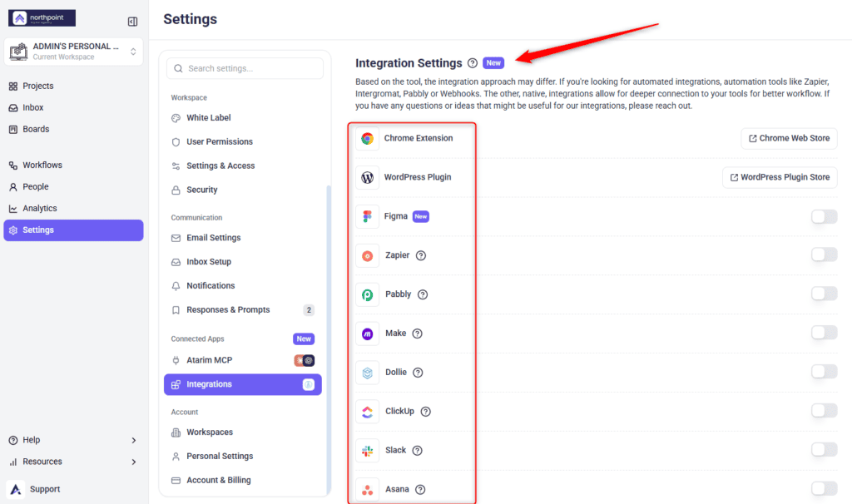Collapse the left sidebar panel icon
The height and width of the screenshot is (504, 852).
coord(132,22)
